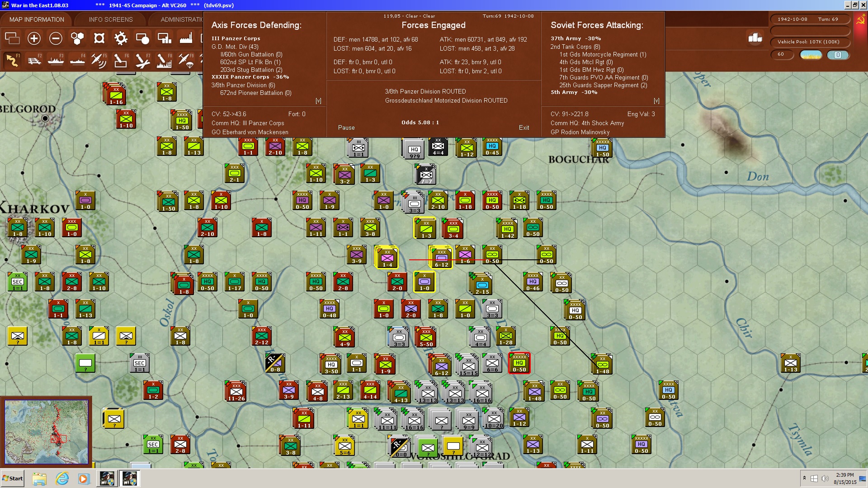Click the factory production icon
Viewport: 868px width, 488px height.
tap(186, 38)
